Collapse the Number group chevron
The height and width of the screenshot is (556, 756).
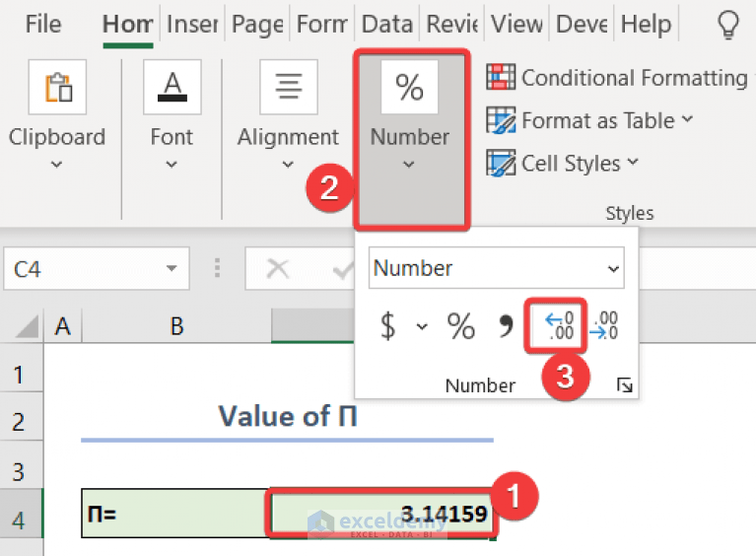click(409, 165)
